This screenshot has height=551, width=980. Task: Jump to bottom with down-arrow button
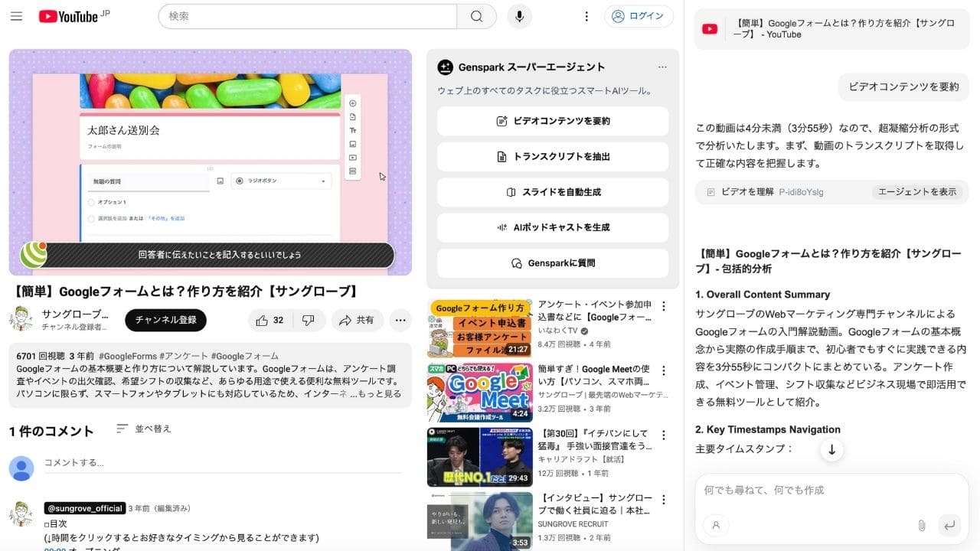click(831, 449)
